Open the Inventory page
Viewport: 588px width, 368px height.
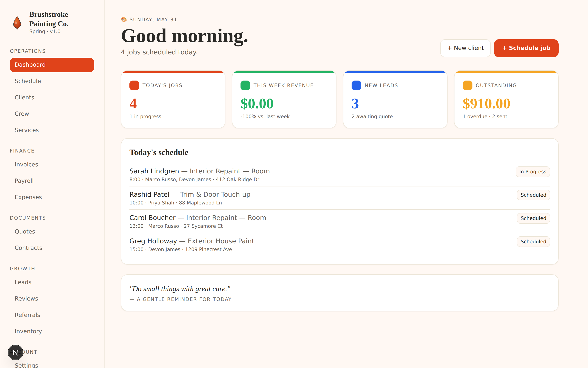(x=52, y=331)
